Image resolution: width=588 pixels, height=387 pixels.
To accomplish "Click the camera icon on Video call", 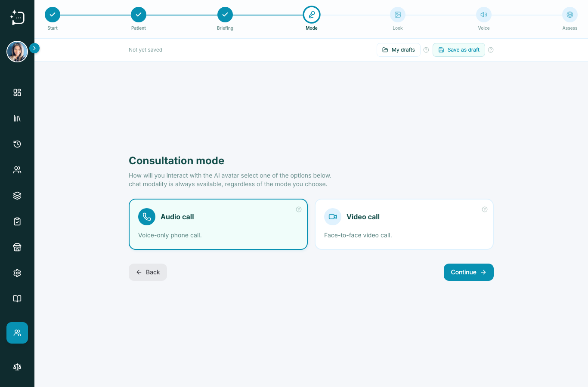I will click(x=333, y=217).
